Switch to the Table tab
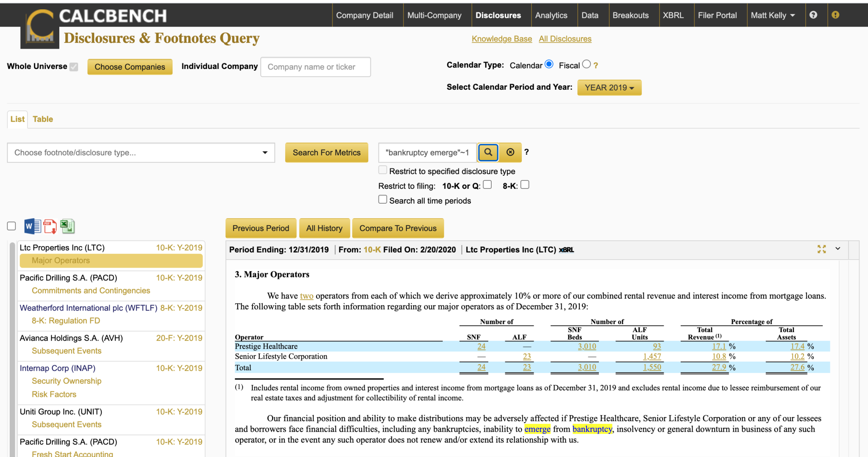 click(43, 119)
